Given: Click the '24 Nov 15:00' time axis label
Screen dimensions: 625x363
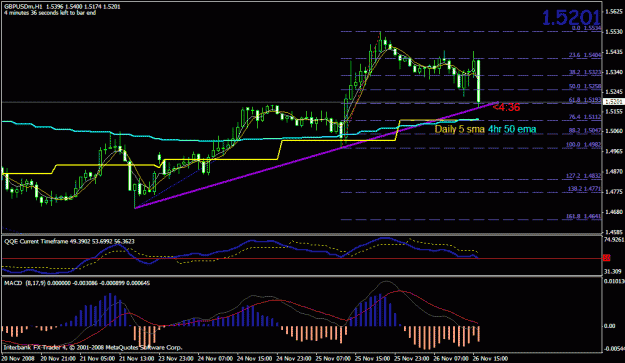Looking at the screenshot, I should (254, 358).
